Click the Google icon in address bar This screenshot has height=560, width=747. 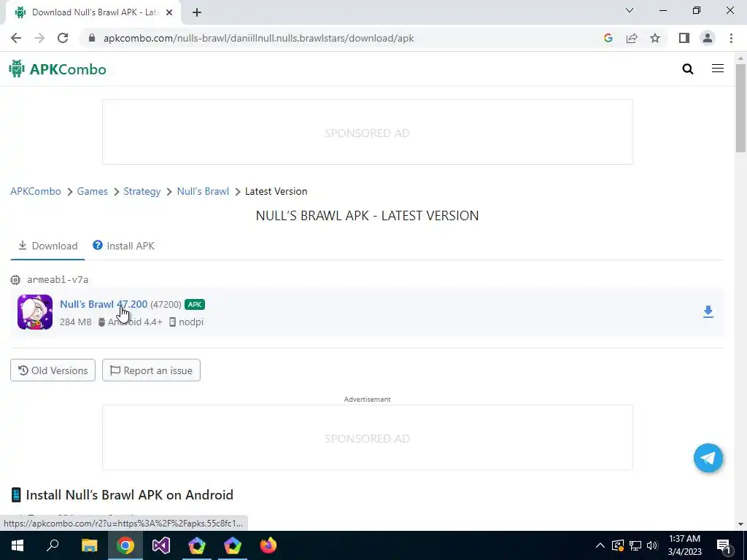(608, 38)
